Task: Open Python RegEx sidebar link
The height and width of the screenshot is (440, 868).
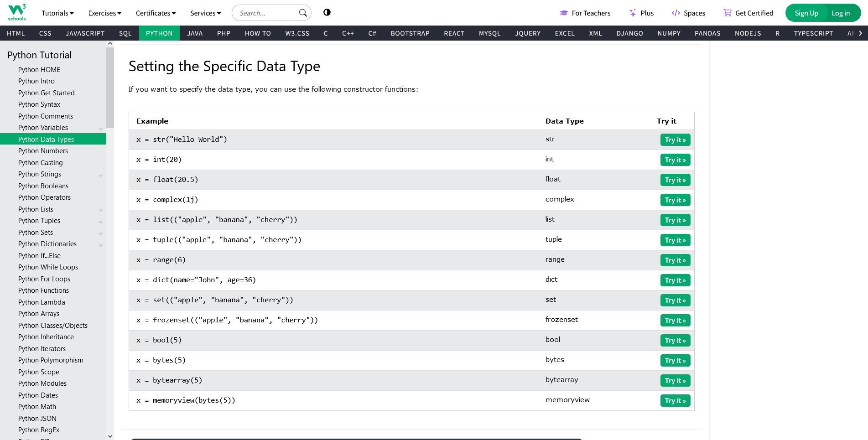Action: point(39,430)
